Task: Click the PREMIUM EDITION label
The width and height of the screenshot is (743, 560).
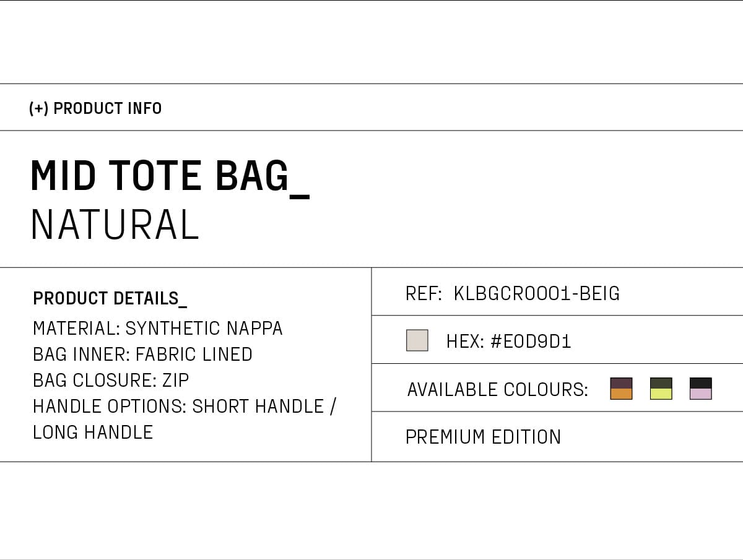Action: 483,437
